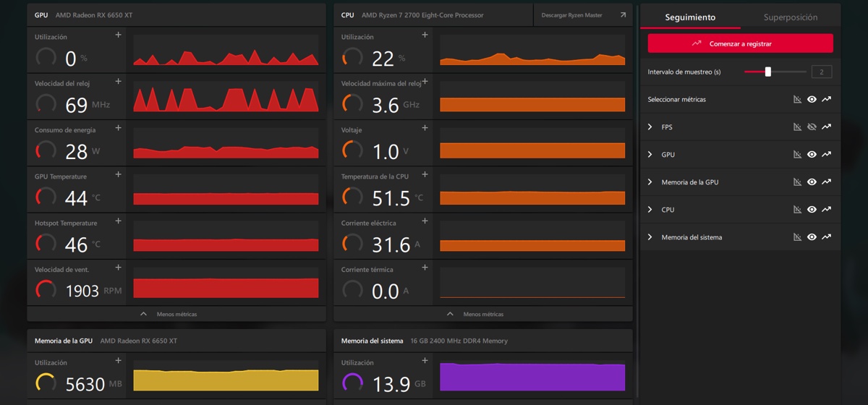The image size is (868, 405).
Task: Click plus icon in Memoria del sistema Utilización
Action: point(425,360)
